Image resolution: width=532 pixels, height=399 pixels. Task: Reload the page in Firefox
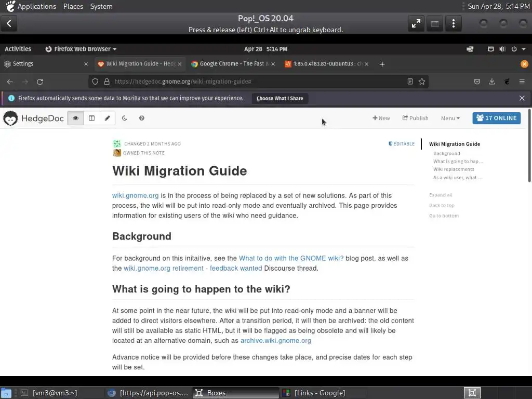pyautogui.click(x=40, y=82)
